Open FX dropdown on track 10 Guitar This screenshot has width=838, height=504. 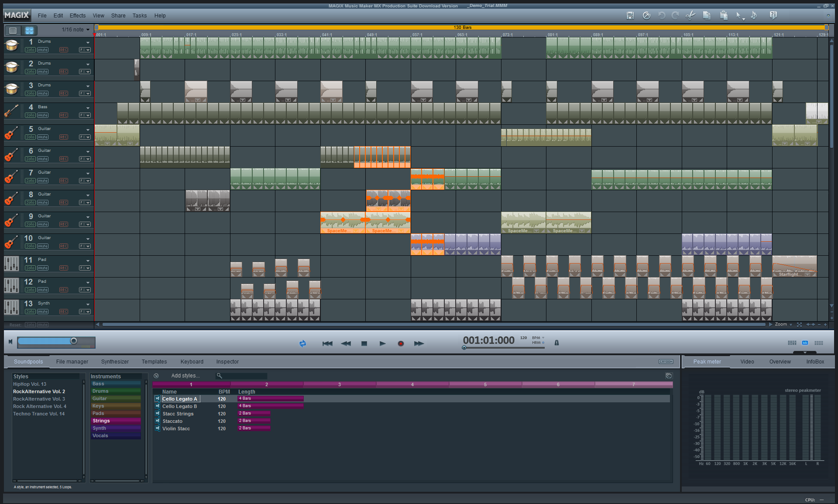85,246
